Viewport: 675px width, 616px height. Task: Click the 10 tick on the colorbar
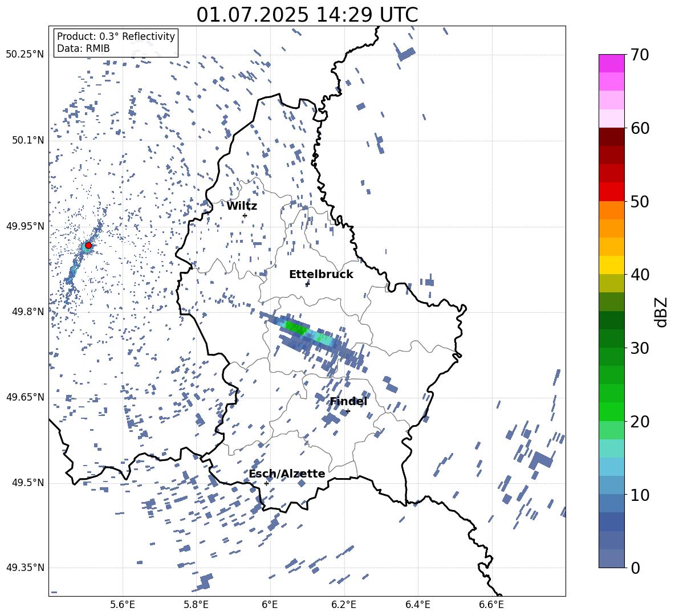point(640,495)
